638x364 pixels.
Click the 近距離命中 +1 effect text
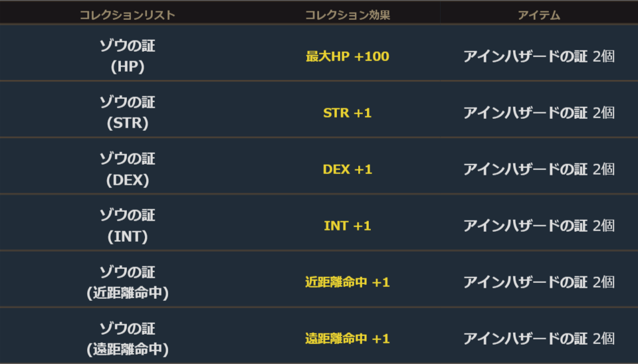click(x=347, y=282)
